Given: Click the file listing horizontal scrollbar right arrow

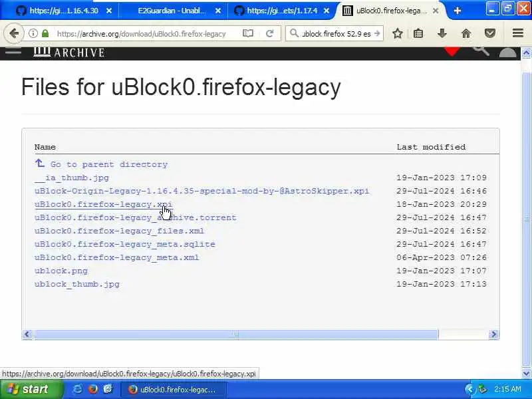Looking at the screenshot, I should (493, 334).
